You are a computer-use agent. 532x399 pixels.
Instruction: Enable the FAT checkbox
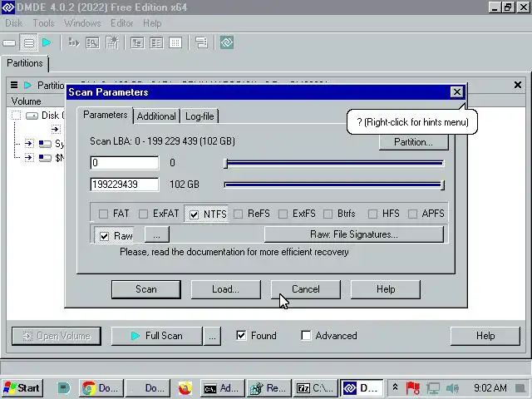click(103, 214)
